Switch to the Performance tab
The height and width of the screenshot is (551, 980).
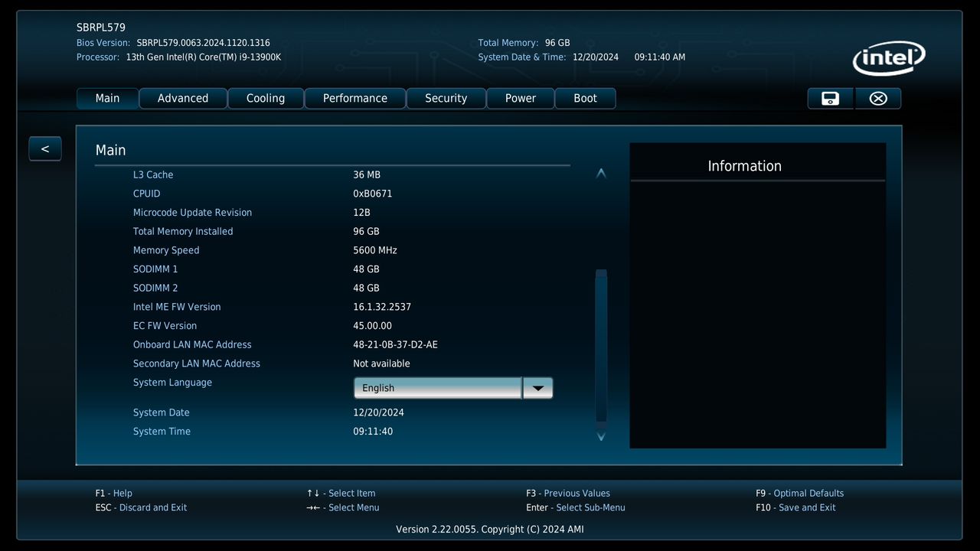(355, 98)
